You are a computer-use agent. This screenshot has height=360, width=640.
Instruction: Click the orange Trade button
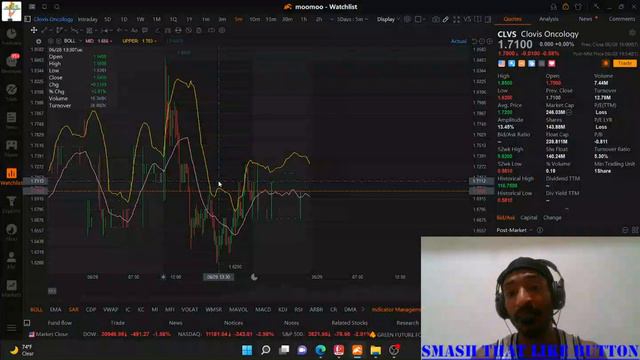click(624, 63)
